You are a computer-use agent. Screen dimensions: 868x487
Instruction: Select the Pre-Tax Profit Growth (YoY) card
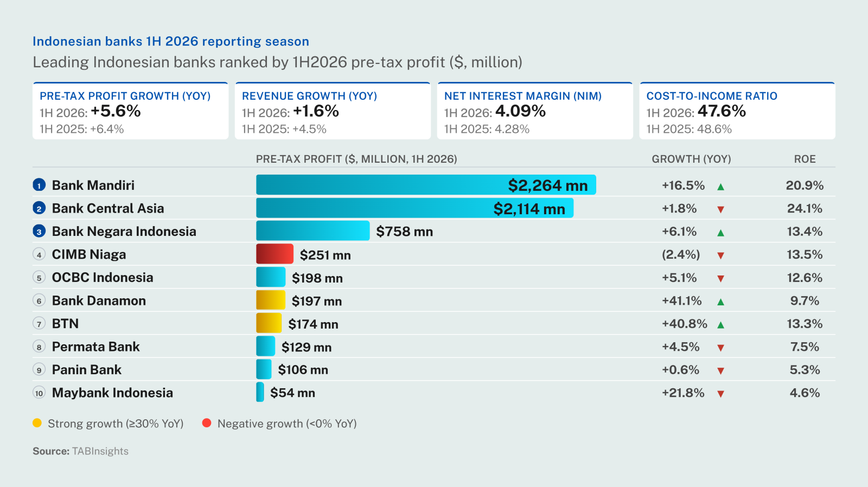pos(130,111)
